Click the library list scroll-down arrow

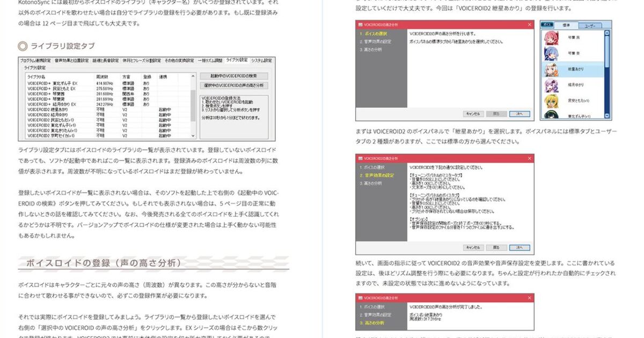pos(193,136)
